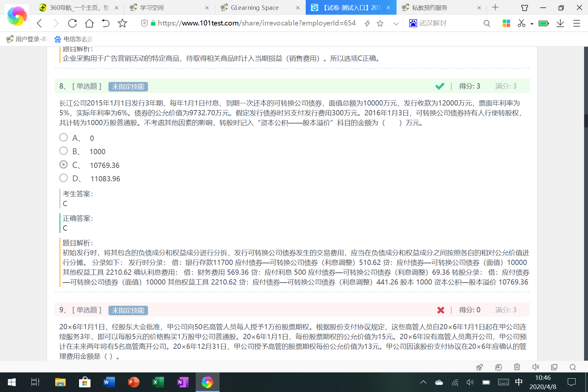Bookmark page with star icon left of address bar
588x392 pixels.
click(x=122, y=23)
